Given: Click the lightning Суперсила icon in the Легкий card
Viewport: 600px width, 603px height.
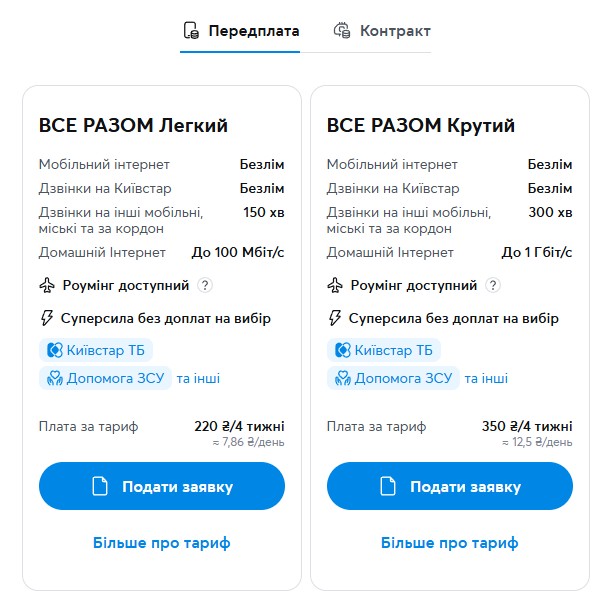Looking at the screenshot, I should tap(46, 319).
